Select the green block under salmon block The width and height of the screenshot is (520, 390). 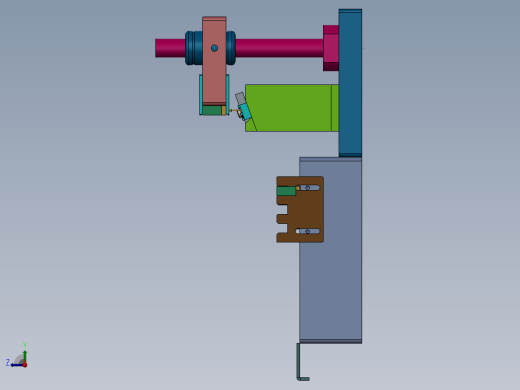pos(212,110)
